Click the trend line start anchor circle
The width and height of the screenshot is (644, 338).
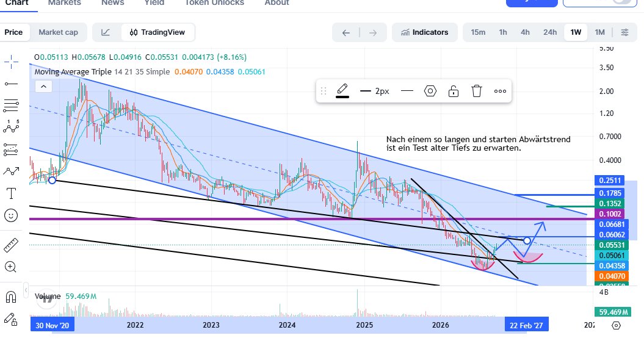coord(52,180)
